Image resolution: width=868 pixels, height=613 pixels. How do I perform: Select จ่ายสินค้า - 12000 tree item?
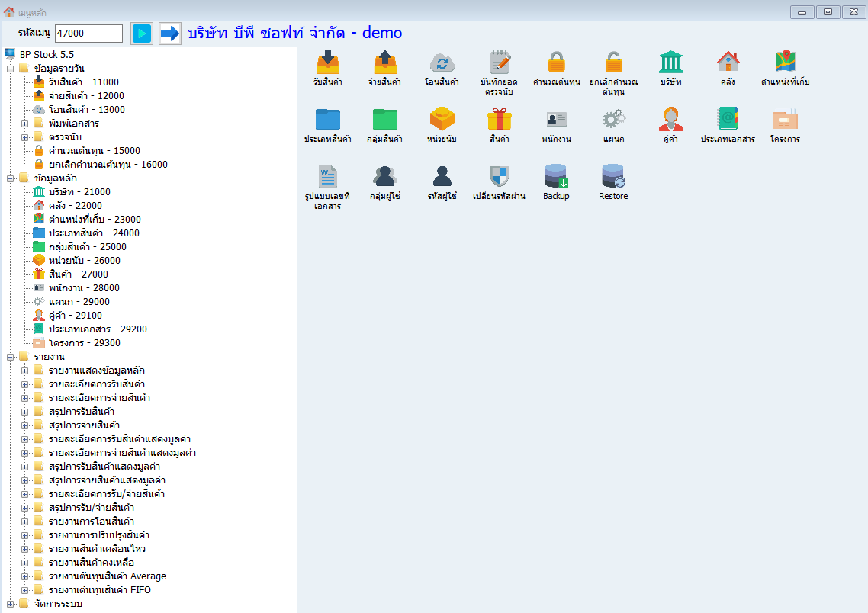tap(86, 96)
